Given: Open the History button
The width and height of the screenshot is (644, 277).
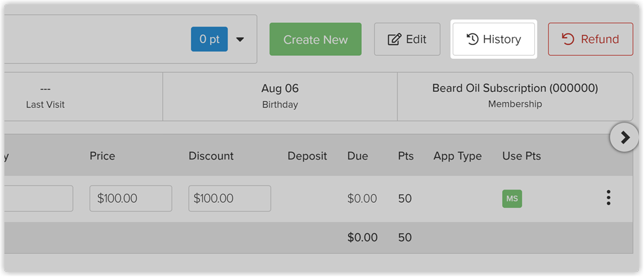Looking at the screenshot, I should coord(494,39).
